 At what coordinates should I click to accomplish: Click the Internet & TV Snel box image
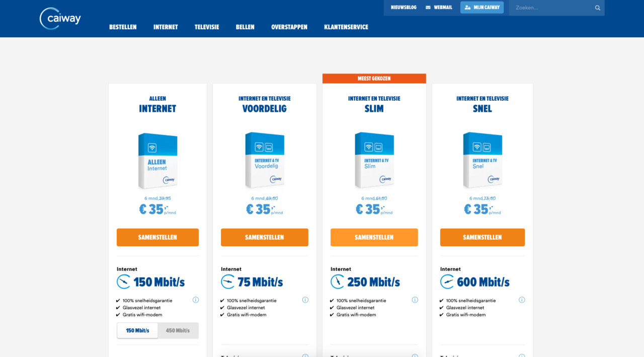click(x=482, y=160)
